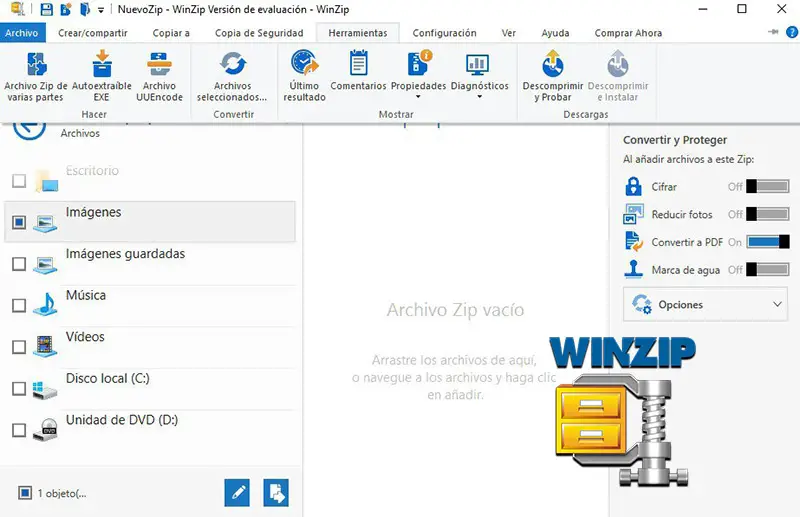Open Comentarios tool
Viewport: 800px width, 517px height.
pyautogui.click(x=358, y=71)
